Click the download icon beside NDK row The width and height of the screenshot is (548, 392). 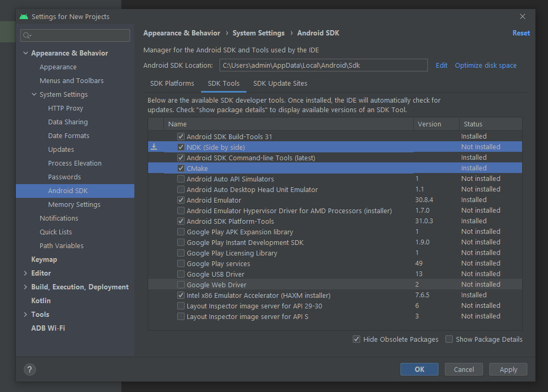(154, 147)
